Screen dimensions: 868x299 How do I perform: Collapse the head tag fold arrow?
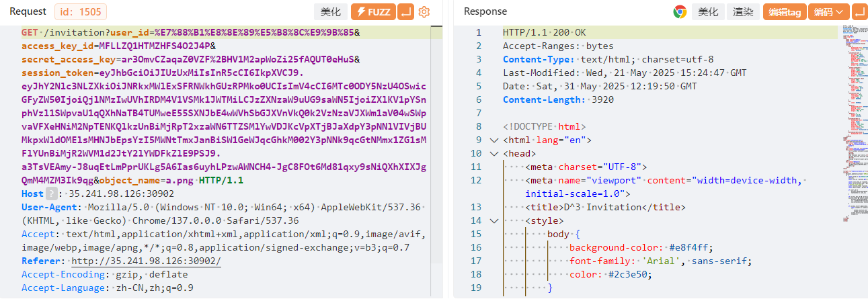(495, 154)
